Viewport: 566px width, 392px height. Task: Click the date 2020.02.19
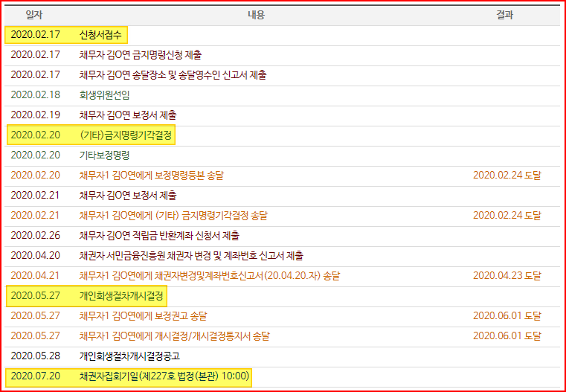pyautogui.click(x=36, y=115)
